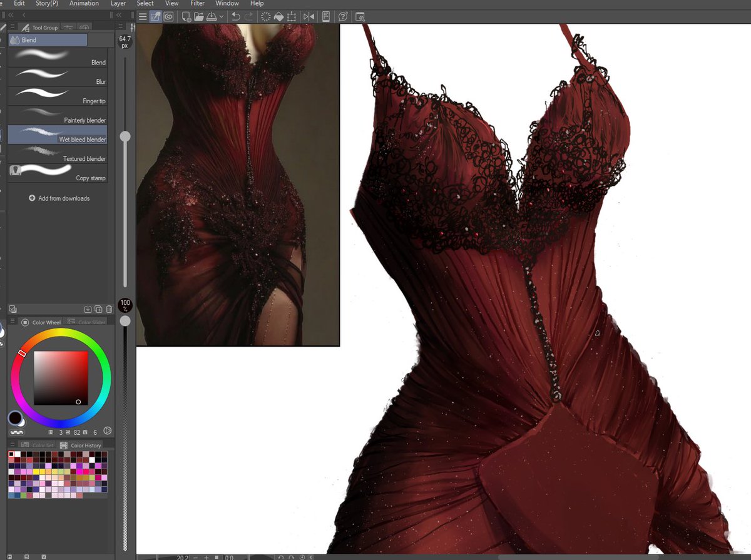751x560 pixels.
Task: Expand the Save options dropdown arrow
Action: tap(222, 17)
